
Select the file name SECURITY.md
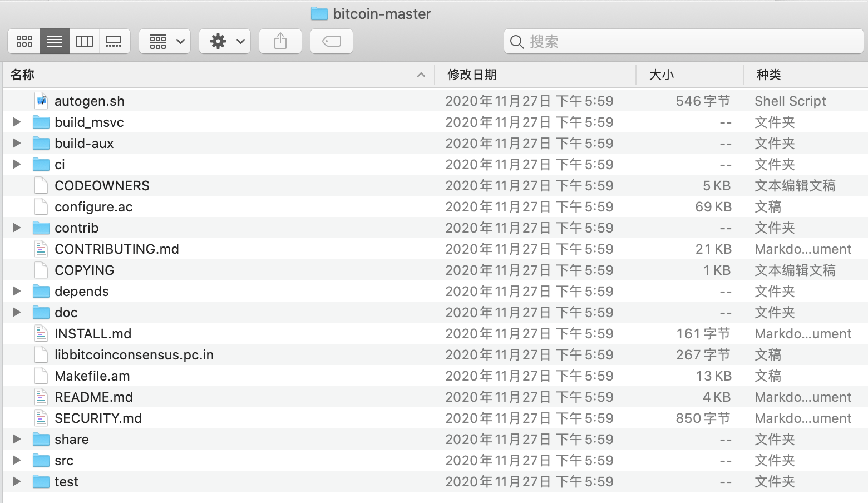click(98, 418)
